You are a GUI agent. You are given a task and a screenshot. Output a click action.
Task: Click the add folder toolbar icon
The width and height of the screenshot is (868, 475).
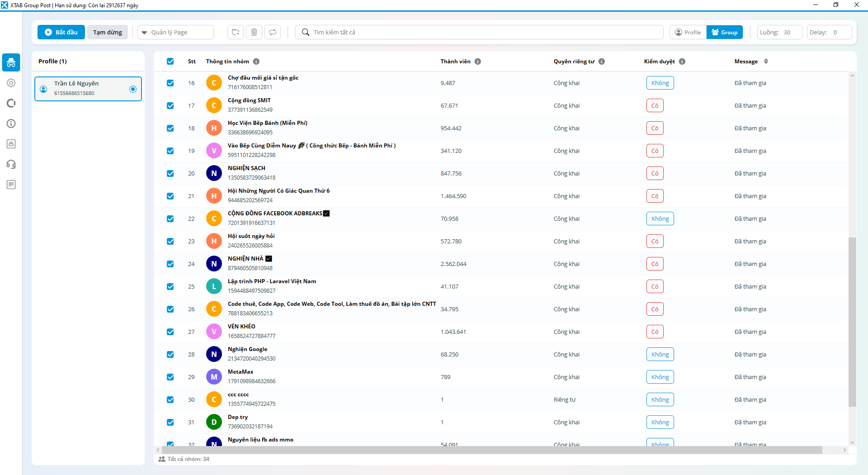coord(236,32)
